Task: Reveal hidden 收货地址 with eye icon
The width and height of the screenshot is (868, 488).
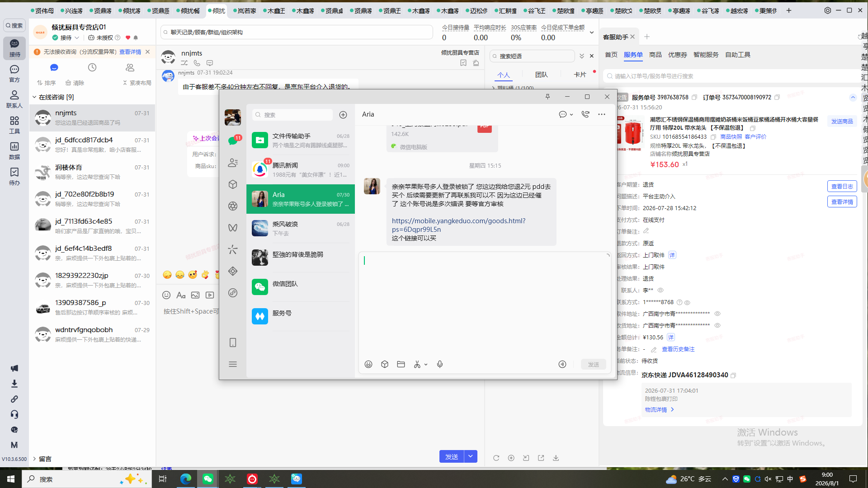Action: coord(717,325)
